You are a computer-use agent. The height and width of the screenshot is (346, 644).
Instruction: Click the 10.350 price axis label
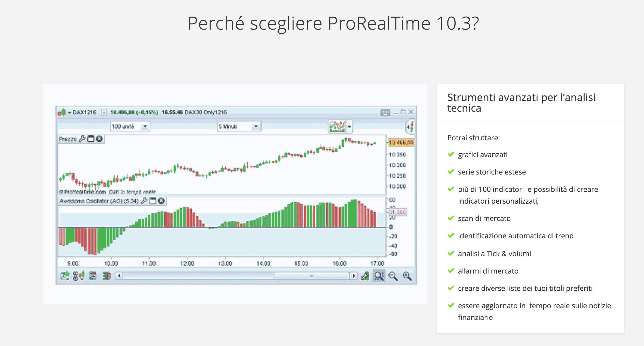pyautogui.click(x=397, y=155)
